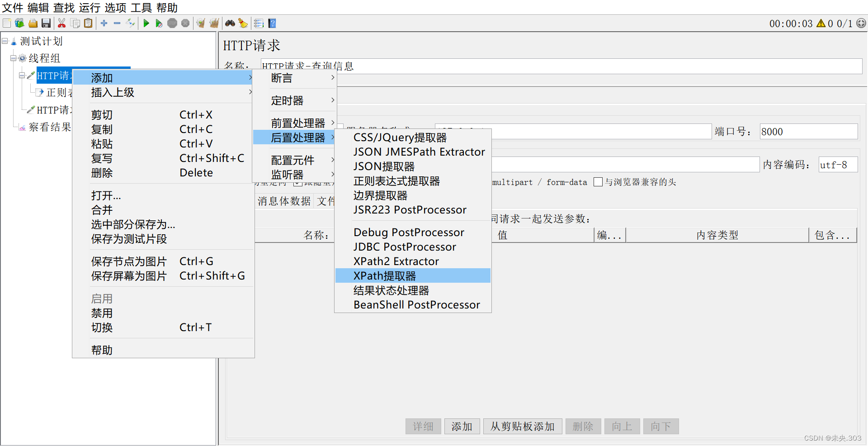Image resolution: width=868 pixels, height=446 pixels.
Task: Click the 内容类型 column header
Action: click(717, 235)
